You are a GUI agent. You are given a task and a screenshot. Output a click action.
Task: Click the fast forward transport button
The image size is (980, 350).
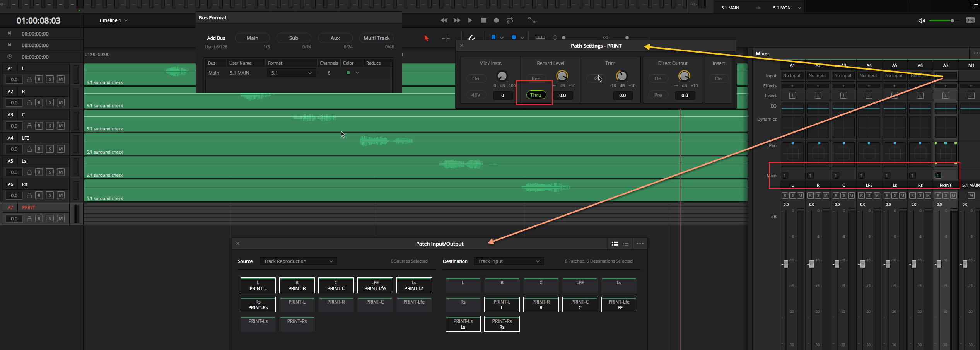[x=457, y=20]
